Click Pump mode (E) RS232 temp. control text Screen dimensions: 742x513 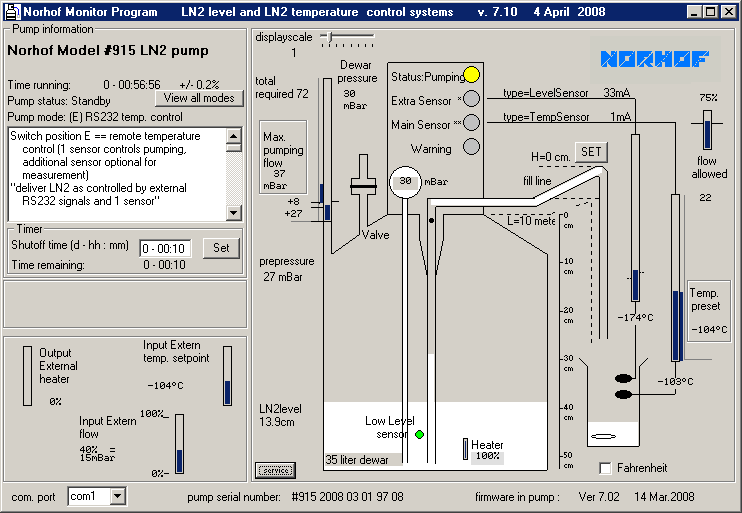point(95,117)
